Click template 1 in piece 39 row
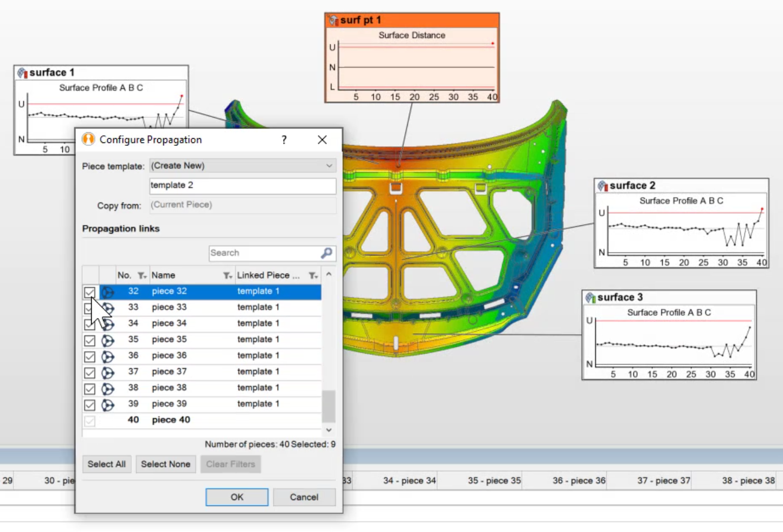The width and height of the screenshot is (783, 532). coord(258,404)
